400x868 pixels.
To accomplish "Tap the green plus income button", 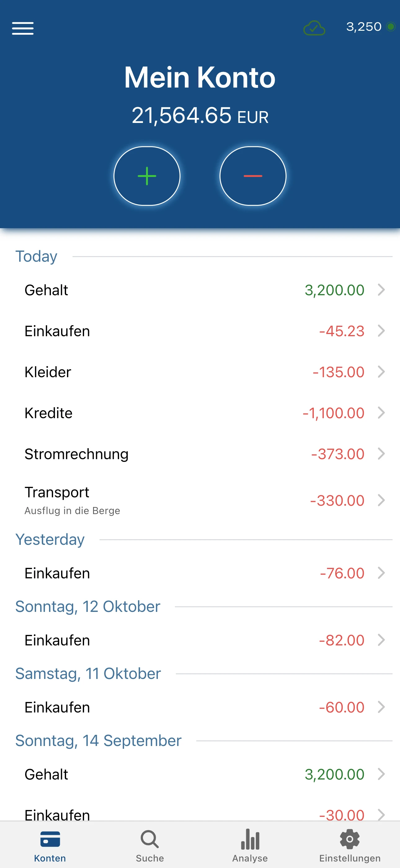I will tap(147, 176).
